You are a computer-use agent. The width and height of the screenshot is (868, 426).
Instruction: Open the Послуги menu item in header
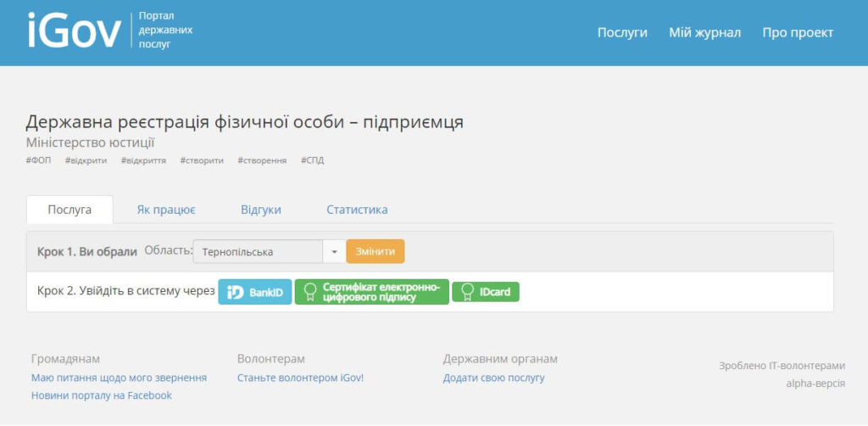622,33
